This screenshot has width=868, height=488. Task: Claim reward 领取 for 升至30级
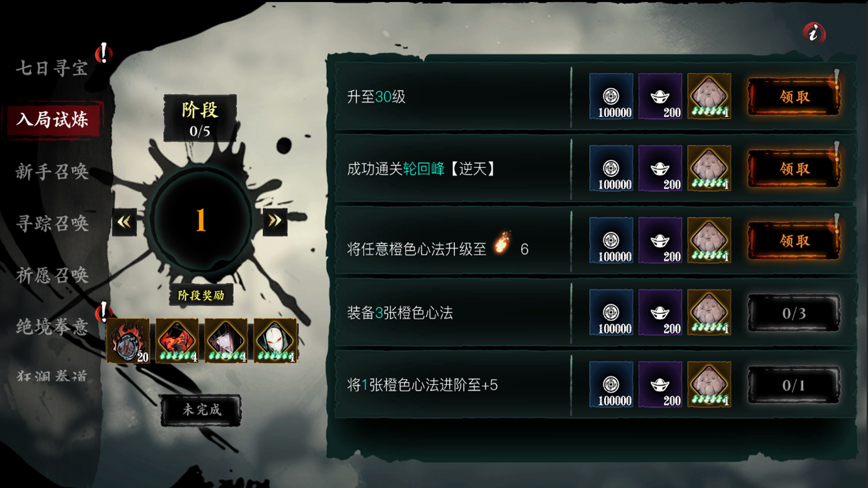[x=794, y=97]
